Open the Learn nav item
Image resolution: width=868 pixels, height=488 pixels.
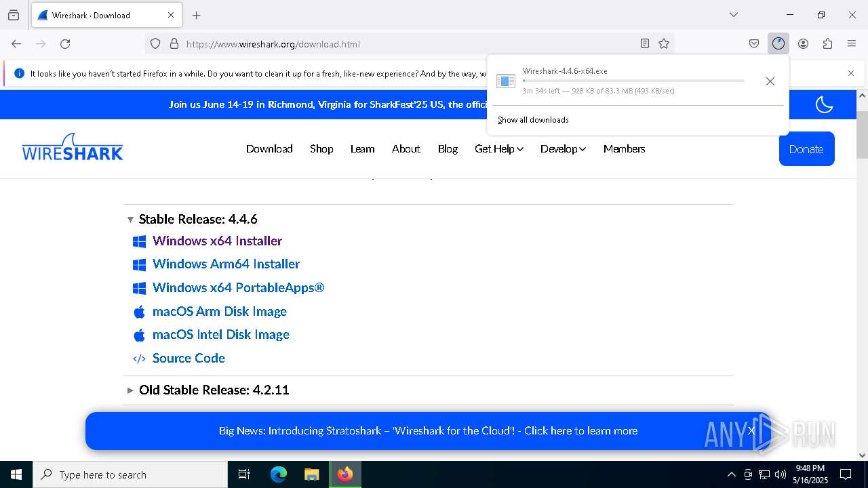click(x=362, y=148)
